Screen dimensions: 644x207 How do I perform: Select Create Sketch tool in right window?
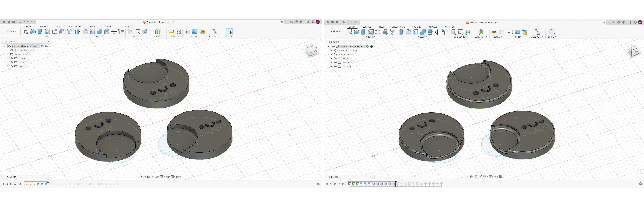[x=349, y=32]
